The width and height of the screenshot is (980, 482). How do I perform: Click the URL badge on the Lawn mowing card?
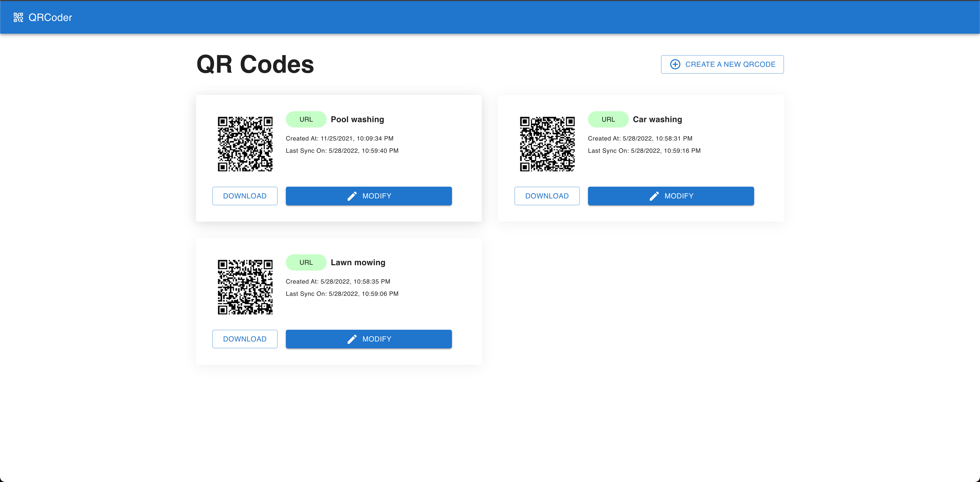306,262
